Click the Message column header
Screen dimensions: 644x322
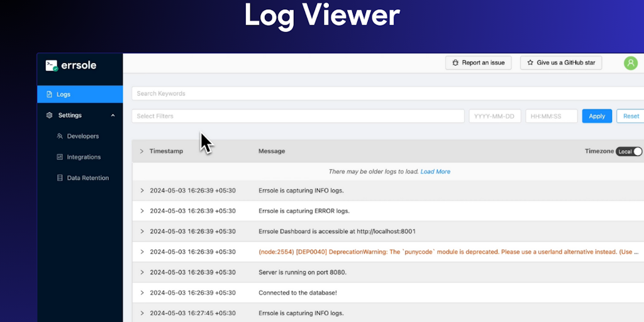[x=272, y=151]
